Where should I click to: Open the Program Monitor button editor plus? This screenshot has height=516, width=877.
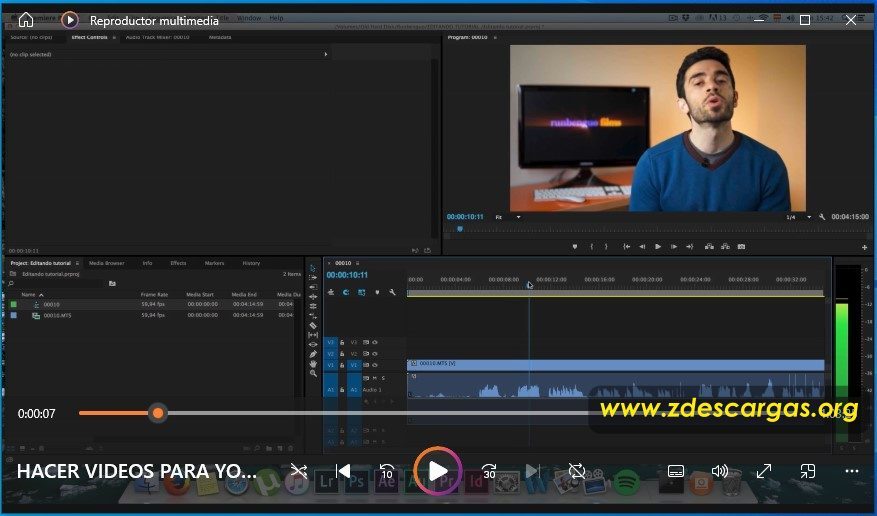coord(864,247)
